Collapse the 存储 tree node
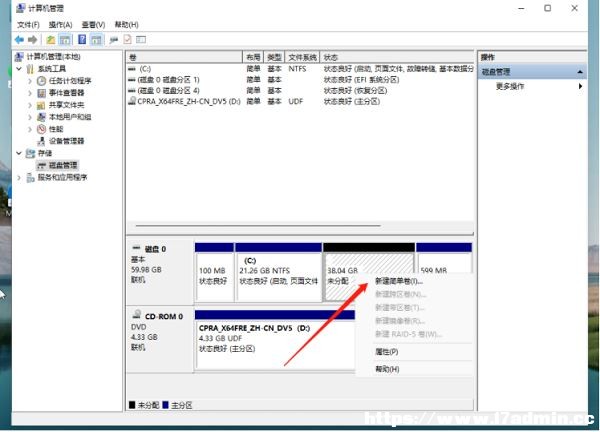 [19, 153]
